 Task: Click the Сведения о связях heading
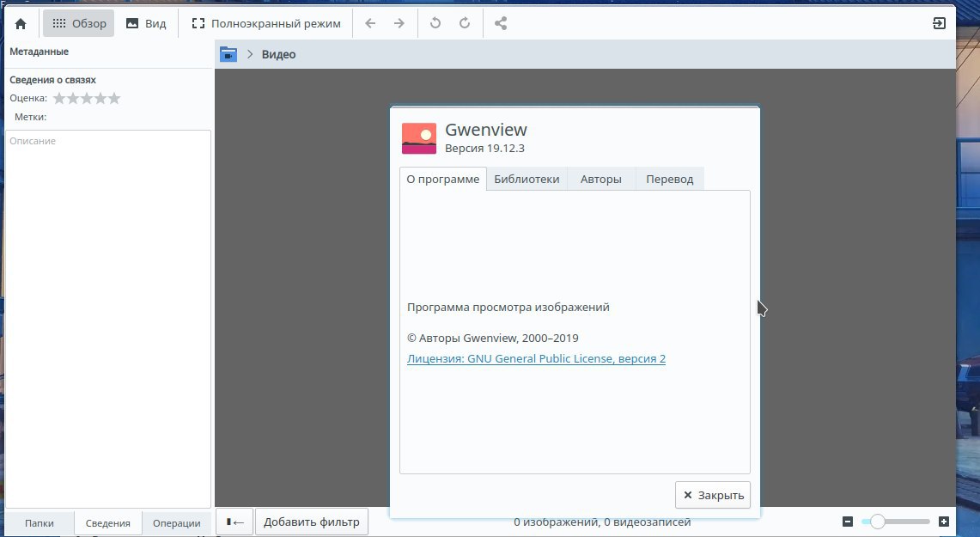(53, 80)
